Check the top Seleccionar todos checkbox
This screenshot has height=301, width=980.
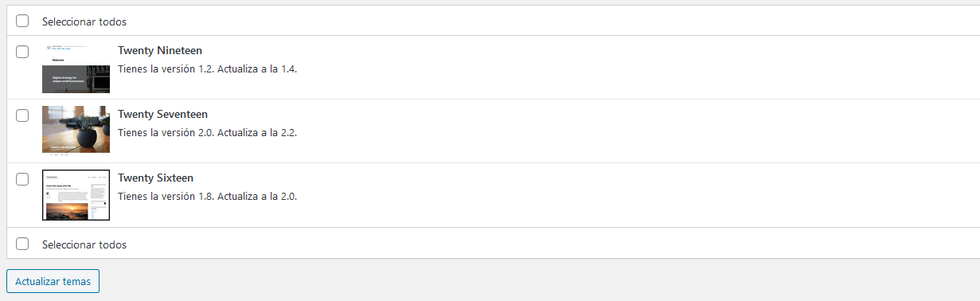(x=22, y=21)
